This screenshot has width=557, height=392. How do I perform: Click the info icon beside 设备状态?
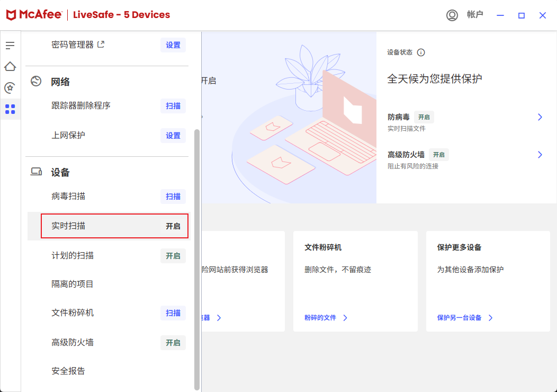point(421,52)
